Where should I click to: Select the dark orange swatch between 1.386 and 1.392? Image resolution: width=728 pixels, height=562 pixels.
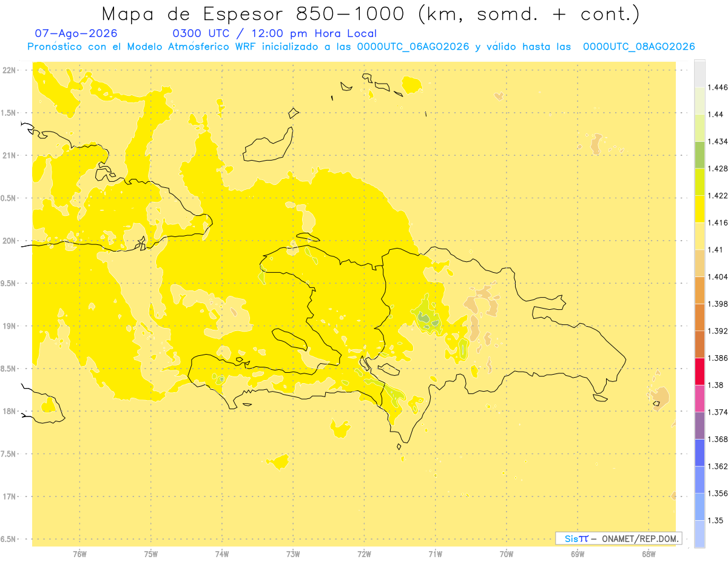(699, 344)
